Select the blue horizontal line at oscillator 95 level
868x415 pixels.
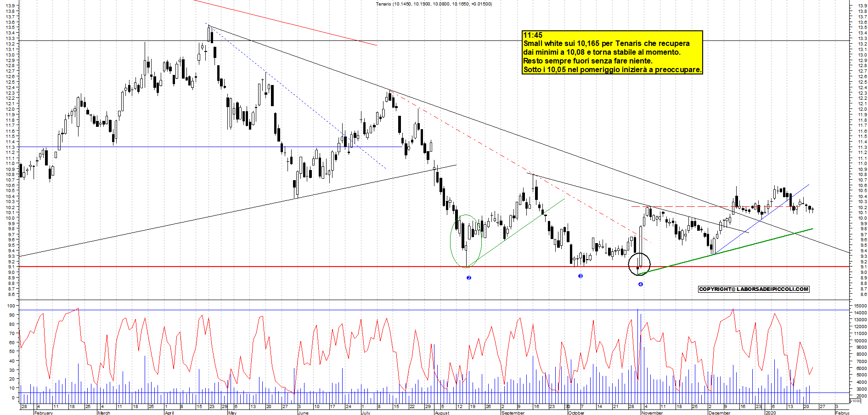[434, 310]
